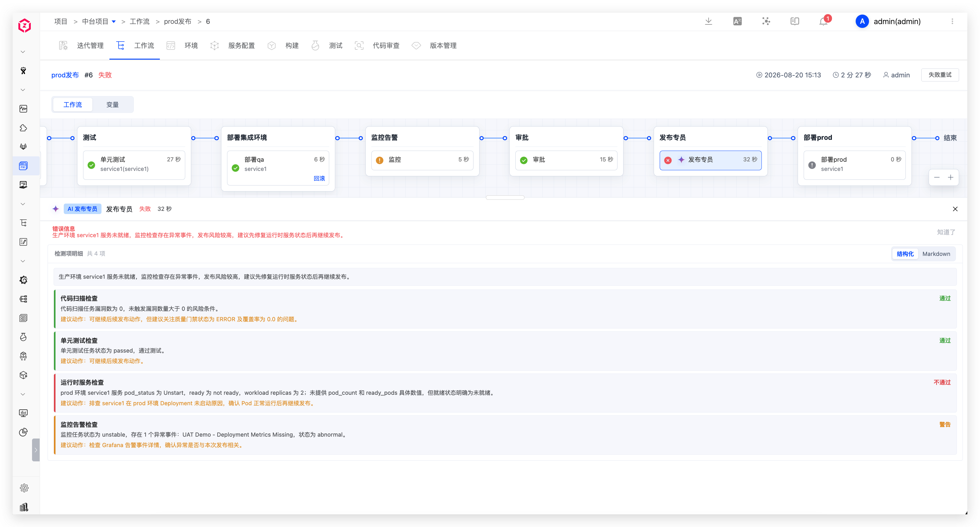
Task: Click the download icon in header
Action: pyautogui.click(x=709, y=21)
